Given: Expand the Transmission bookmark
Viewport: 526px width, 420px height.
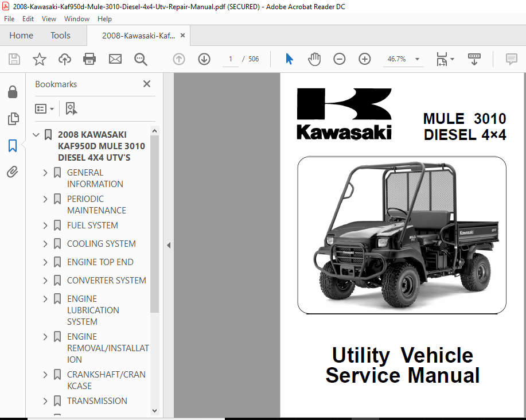Looking at the screenshot, I should 45,401.
